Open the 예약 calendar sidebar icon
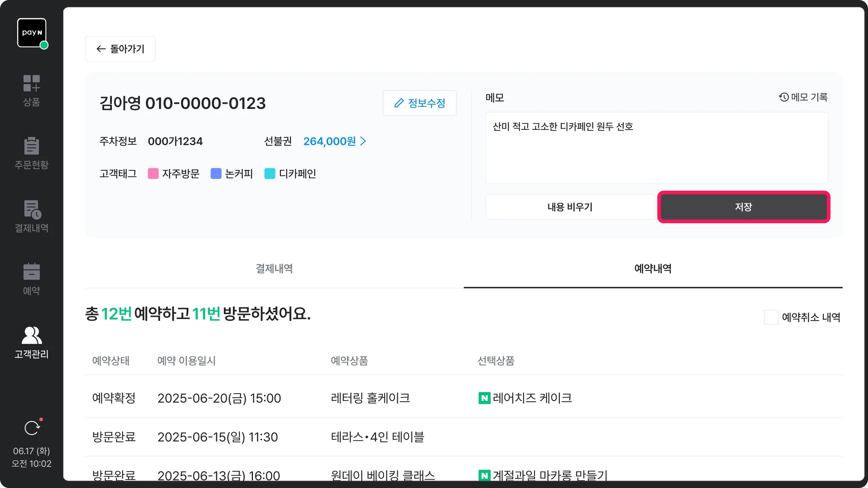Viewport: 868px width, 488px height. pos(31,272)
